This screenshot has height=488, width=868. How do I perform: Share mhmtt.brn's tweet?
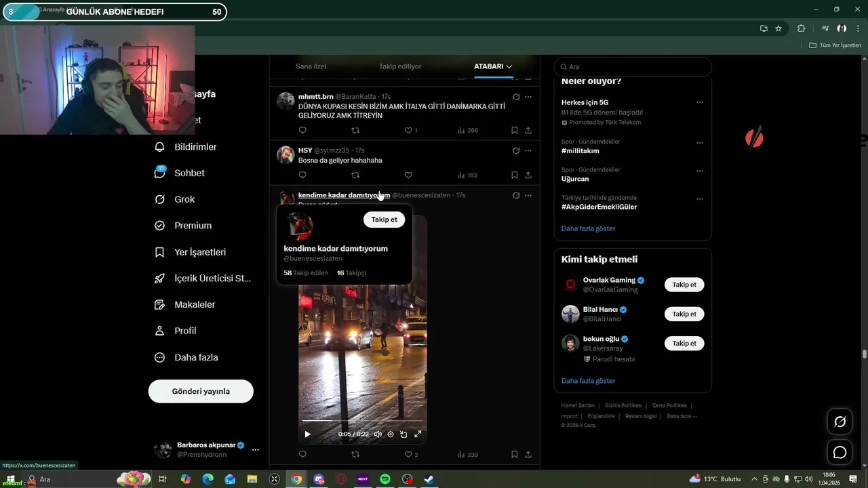[x=528, y=130]
